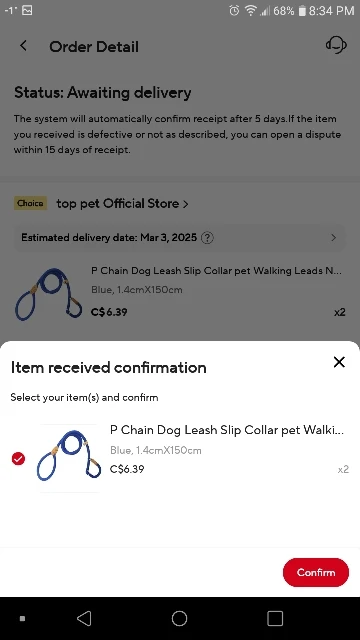Uncheck the red dog leash item checkbox
The height and width of the screenshot is (640, 360).
coord(18,459)
